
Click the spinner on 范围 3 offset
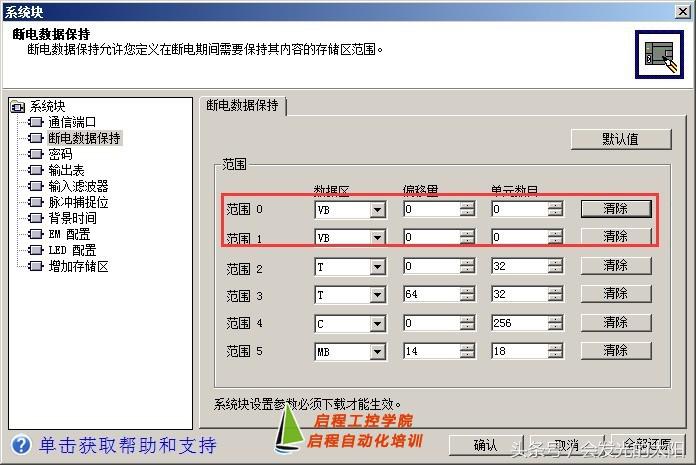467,294
